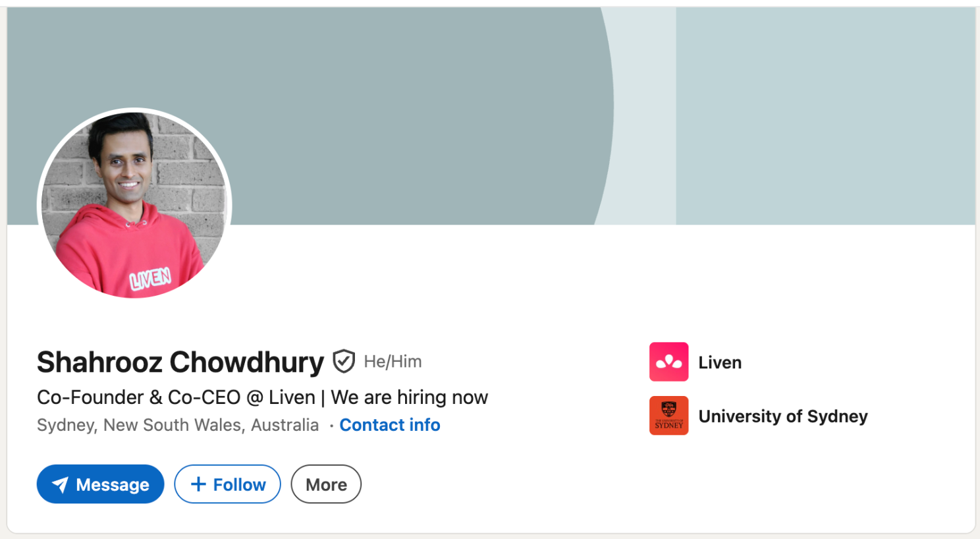Click the He/Him pronoun label
The width and height of the screenshot is (980, 539).
[x=393, y=362]
